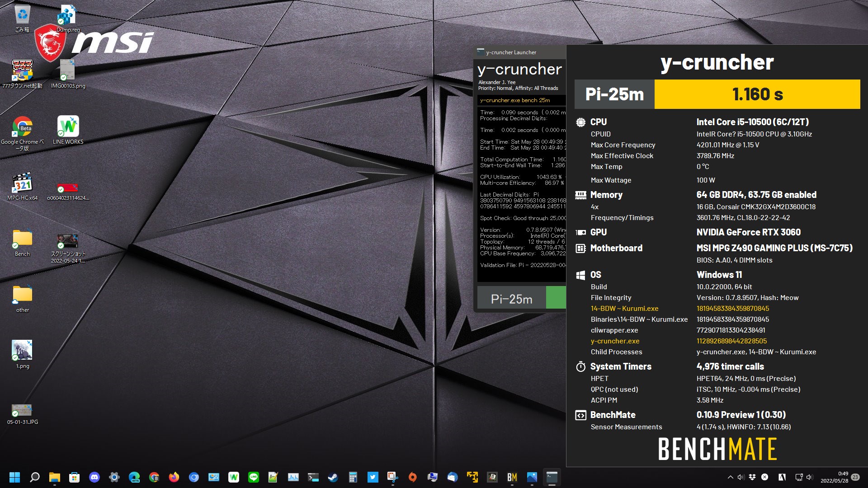Image resolution: width=868 pixels, height=488 pixels.
Task: Open network status tray icon
Action: (x=799, y=477)
